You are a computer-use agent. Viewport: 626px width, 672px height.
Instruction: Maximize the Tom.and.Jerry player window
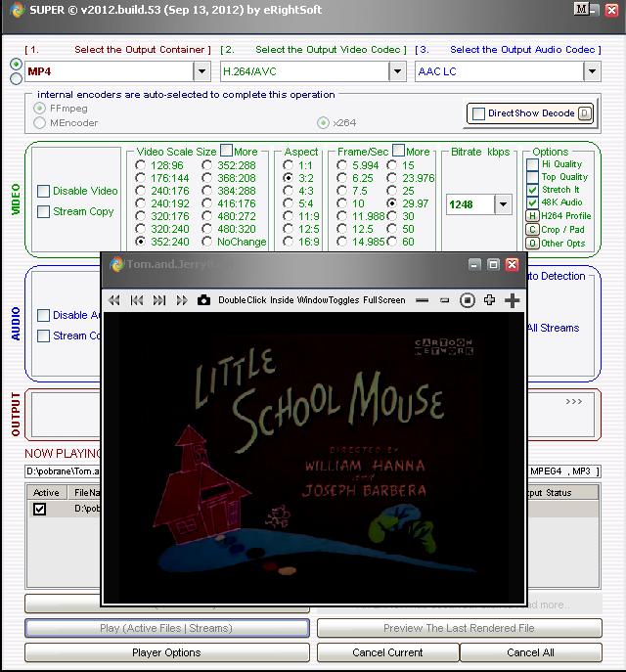(493, 264)
